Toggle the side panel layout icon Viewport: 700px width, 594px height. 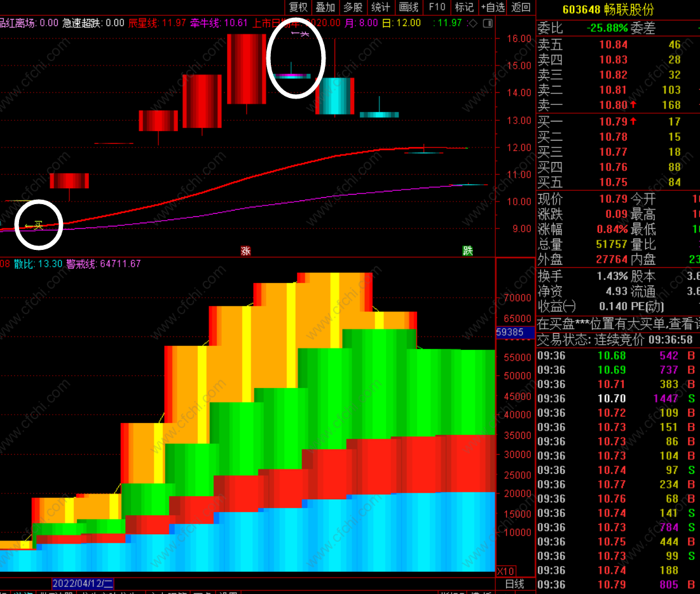[488, 23]
